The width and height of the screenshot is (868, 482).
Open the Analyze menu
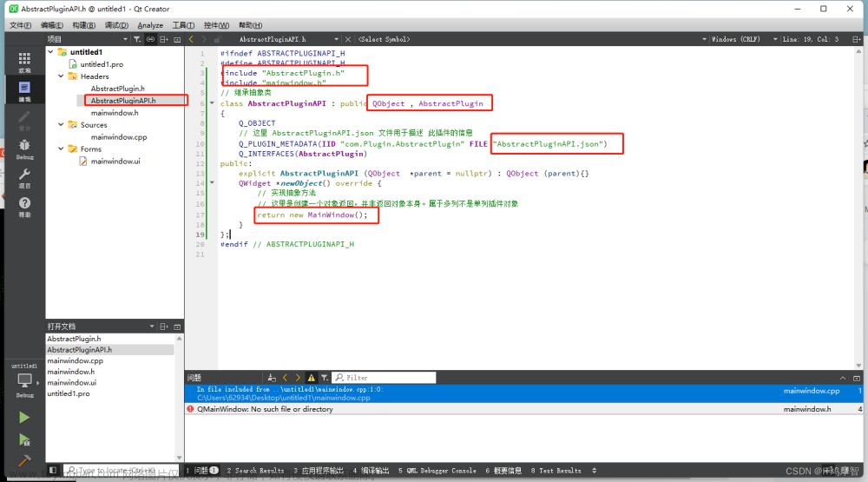click(x=150, y=25)
